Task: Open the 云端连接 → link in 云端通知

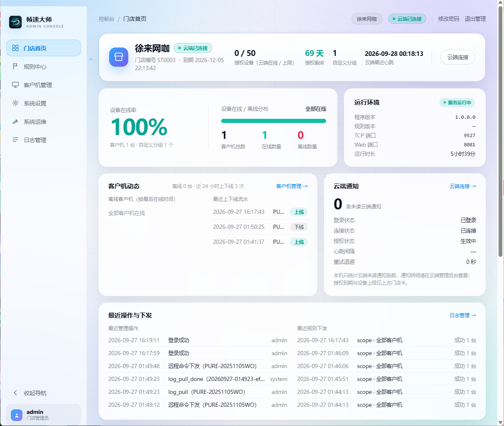Action: tap(463, 186)
